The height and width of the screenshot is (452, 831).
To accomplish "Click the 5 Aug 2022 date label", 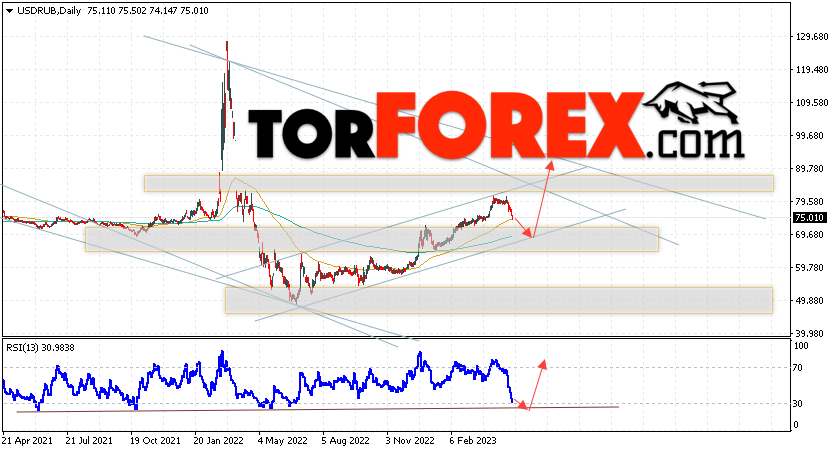I will pos(346,440).
